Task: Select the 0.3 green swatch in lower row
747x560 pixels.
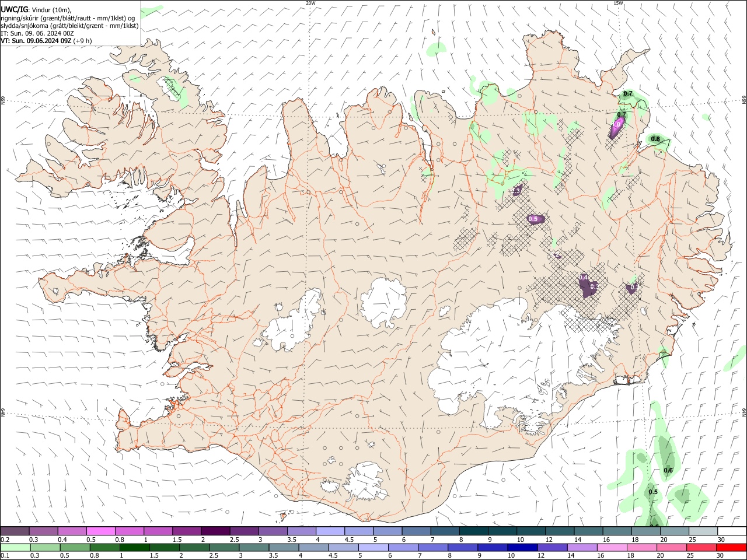Action: pos(45,547)
